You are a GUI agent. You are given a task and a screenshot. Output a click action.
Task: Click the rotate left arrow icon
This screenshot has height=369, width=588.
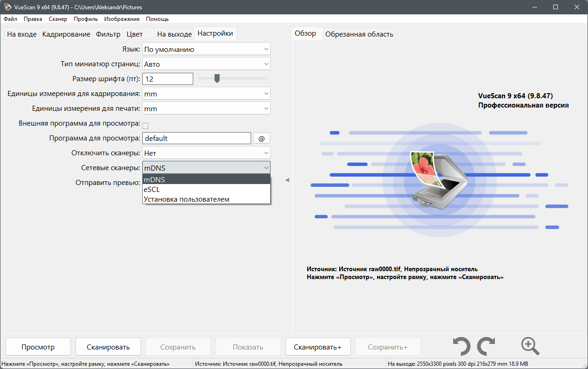click(x=461, y=347)
